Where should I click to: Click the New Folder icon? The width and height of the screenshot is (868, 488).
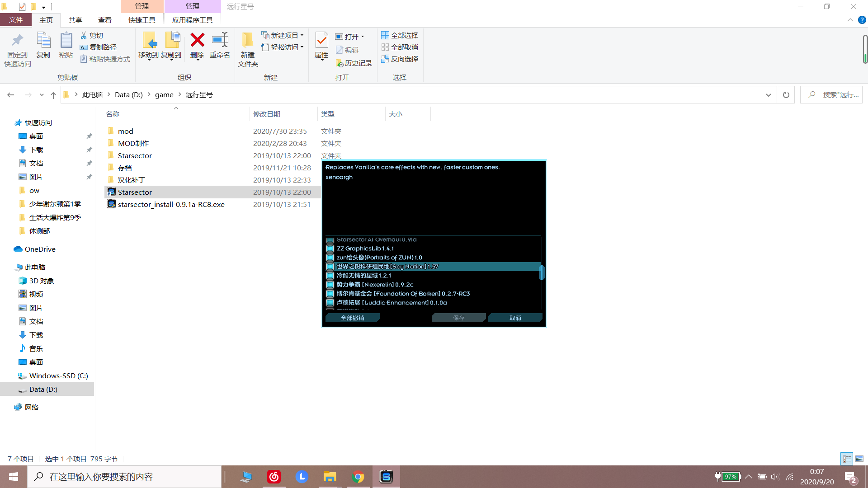[247, 41]
